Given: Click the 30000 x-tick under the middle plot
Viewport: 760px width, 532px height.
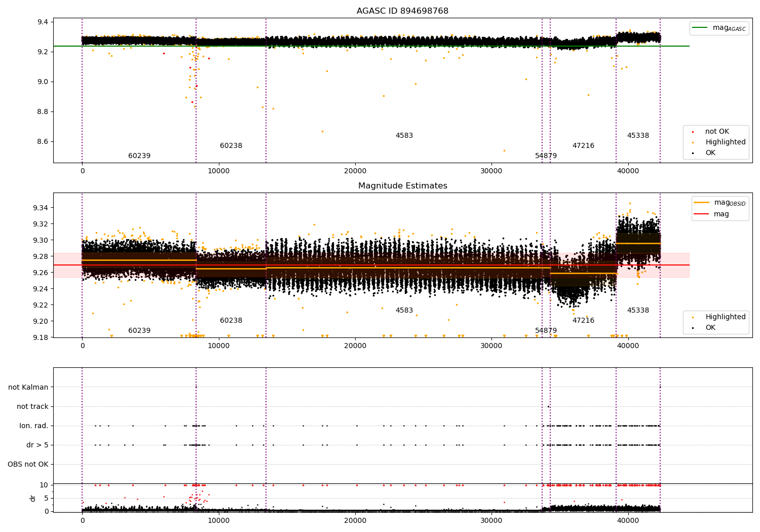Looking at the screenshot, I should (492, 346).
